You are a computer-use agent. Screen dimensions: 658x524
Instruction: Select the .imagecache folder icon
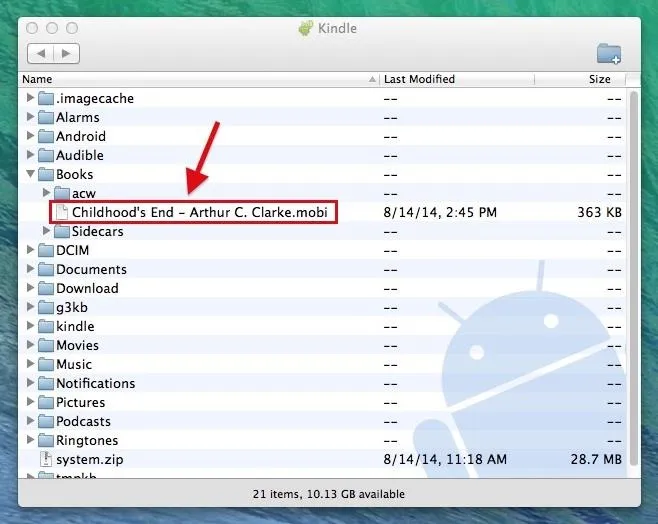point(46,99)
